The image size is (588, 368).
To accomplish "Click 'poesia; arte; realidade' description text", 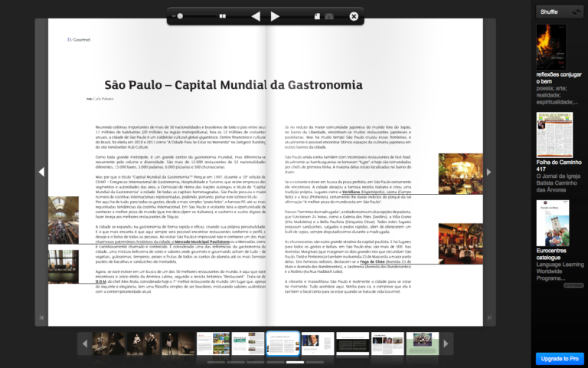I will tap(557, 95).
